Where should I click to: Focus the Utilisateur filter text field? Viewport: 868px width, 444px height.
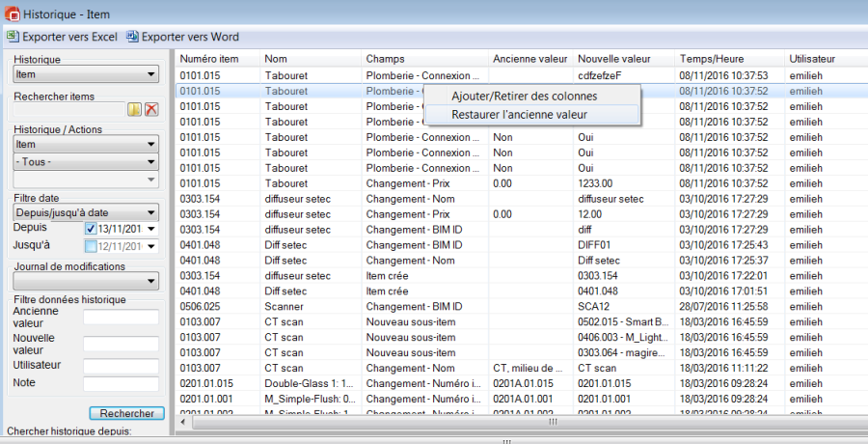pyautogui.click(x=121, y=366)
